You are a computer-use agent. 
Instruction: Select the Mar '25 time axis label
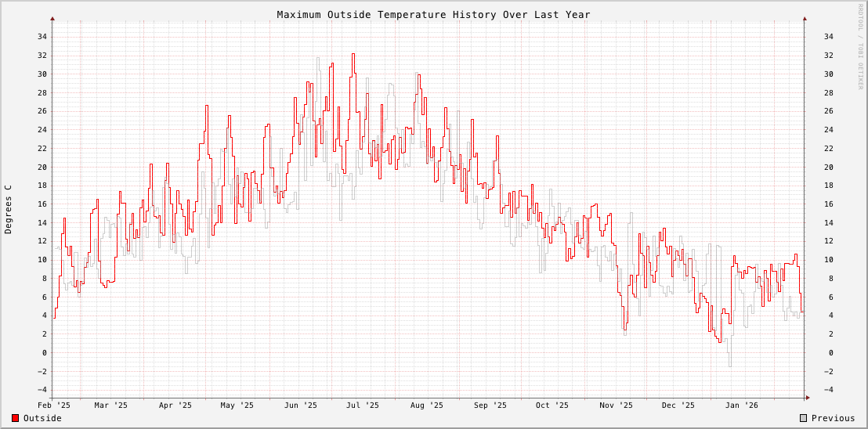(110, 406)
